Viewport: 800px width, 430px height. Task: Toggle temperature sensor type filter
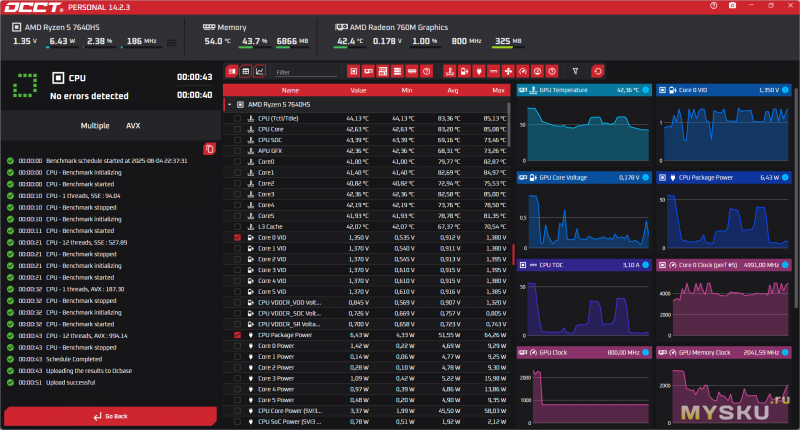(x=449, y=71)
